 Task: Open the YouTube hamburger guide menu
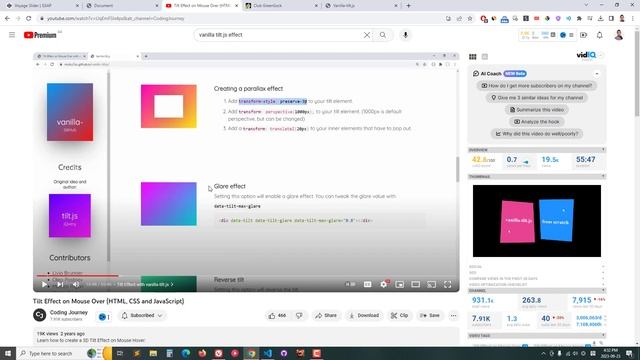click(x=12, y=35)
